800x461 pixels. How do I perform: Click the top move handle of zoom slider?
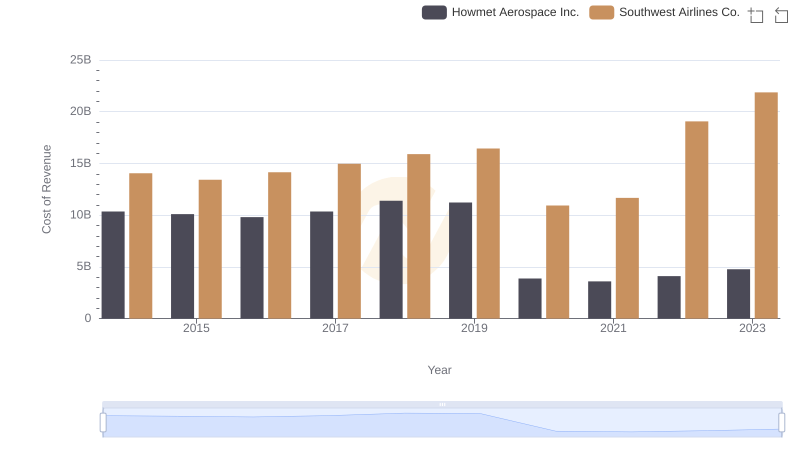click(442, 404)
